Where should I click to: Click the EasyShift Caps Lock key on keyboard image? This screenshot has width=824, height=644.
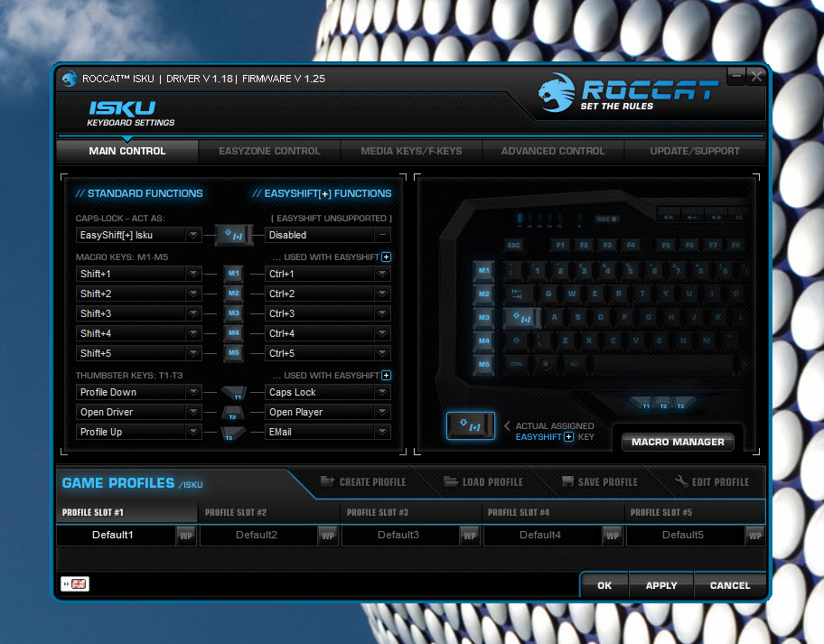click(x=521, y=318)
